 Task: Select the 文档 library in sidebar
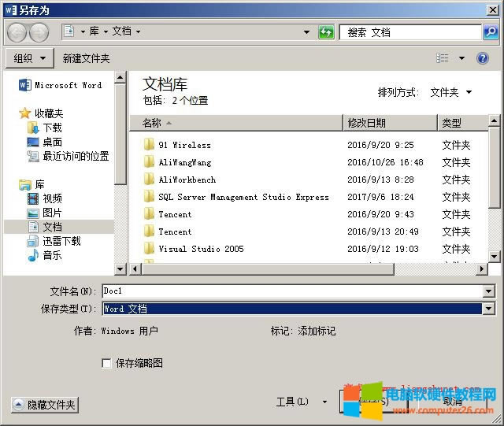tap(45, 227)
